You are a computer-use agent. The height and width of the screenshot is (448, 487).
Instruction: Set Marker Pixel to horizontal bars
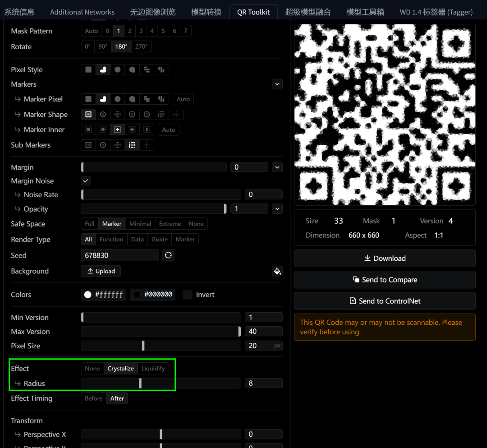pyautogui.click(x=147, y=99)
